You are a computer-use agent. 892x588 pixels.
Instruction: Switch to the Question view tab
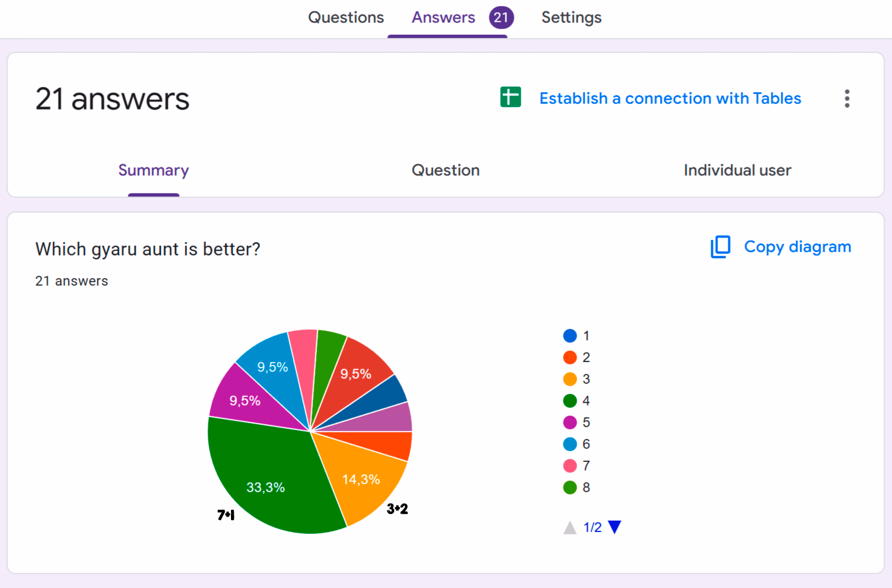tap(445, 171)
